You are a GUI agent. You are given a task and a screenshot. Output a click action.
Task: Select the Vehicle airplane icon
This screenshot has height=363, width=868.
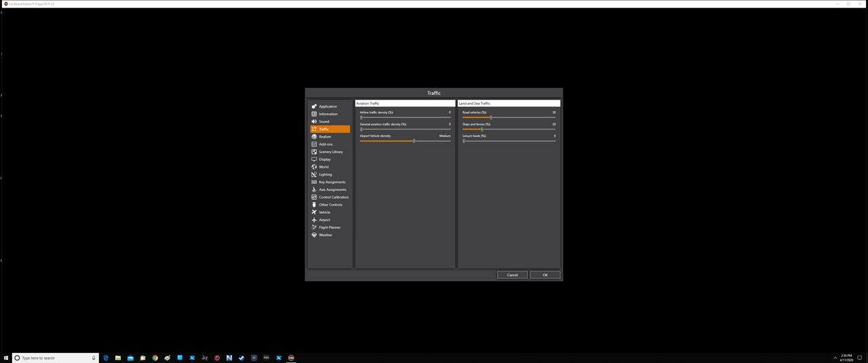click(x=314, y=212)
